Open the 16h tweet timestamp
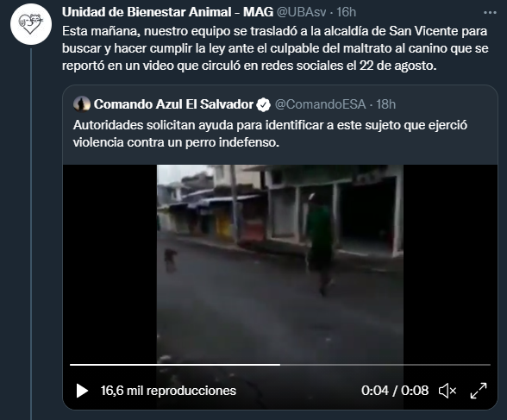Image resolution: width=507 pixels, height=420 pixels. (347, 12)
